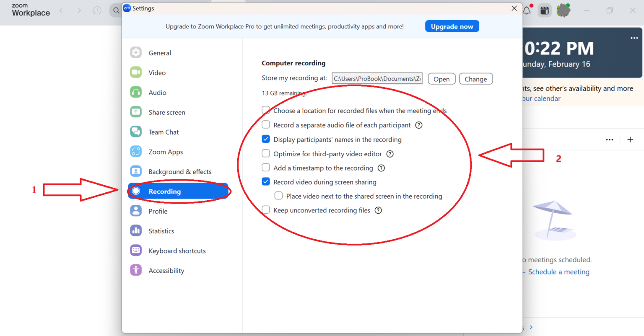Select the Audio headphones icon
This screenshot has height=336, width=644.
(136, 92)
